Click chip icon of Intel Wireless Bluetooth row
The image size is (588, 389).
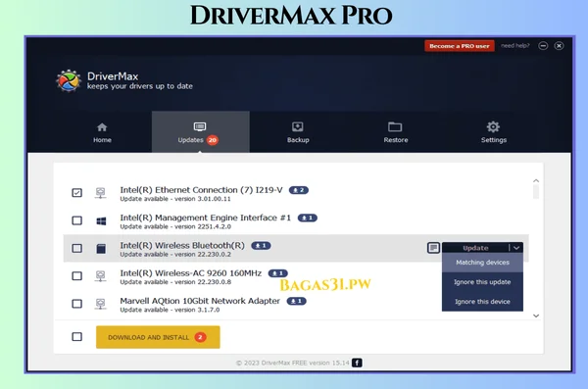(x=101, y=249)
